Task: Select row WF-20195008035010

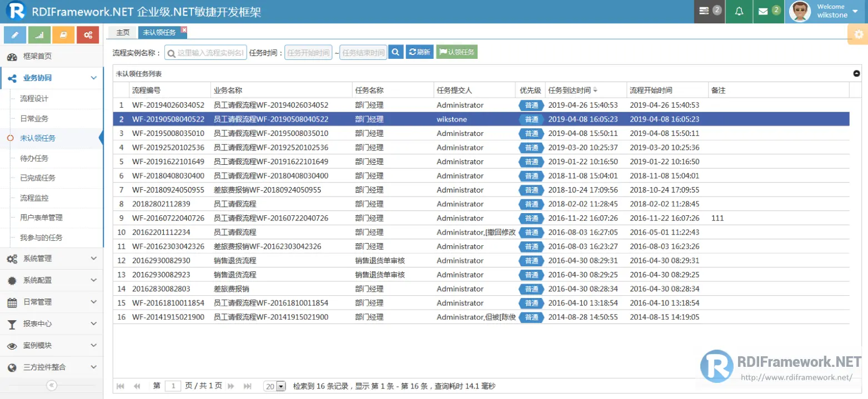Action: click(x=481, y=133)
